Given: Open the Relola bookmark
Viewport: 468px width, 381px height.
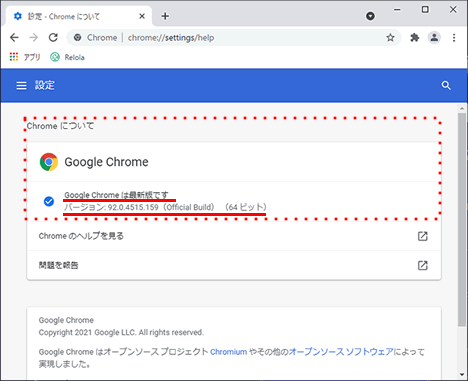Looking at the screenshot, I should coord(67,57).
